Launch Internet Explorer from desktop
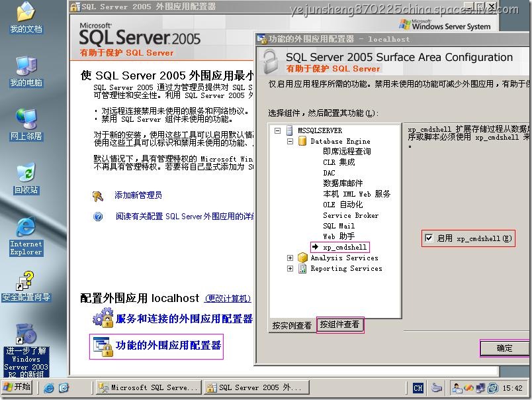The height and width of the screenshot is (400, 532). 26,236
